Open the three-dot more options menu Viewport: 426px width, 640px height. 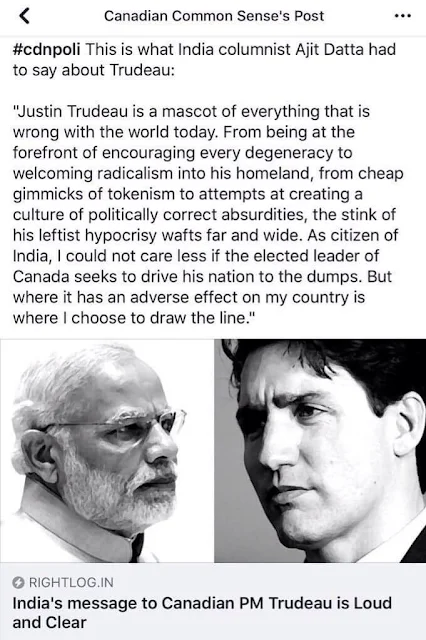click(403, 16)
